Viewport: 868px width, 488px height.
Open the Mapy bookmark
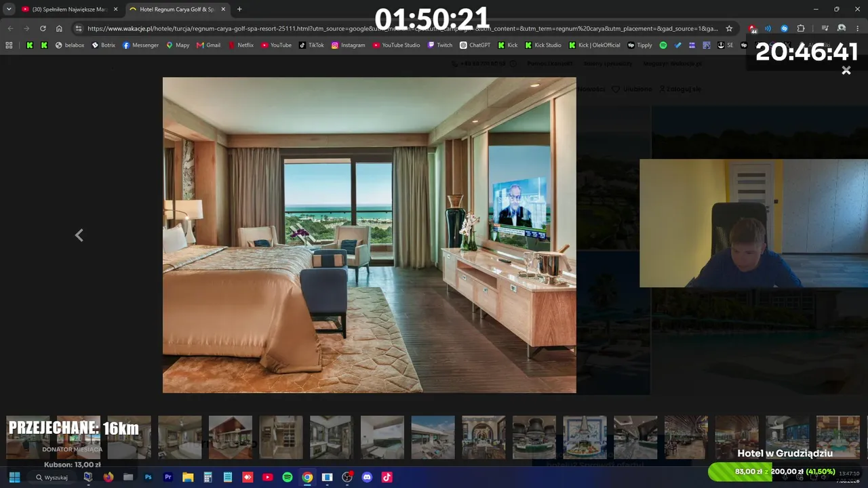click(178, 45)
